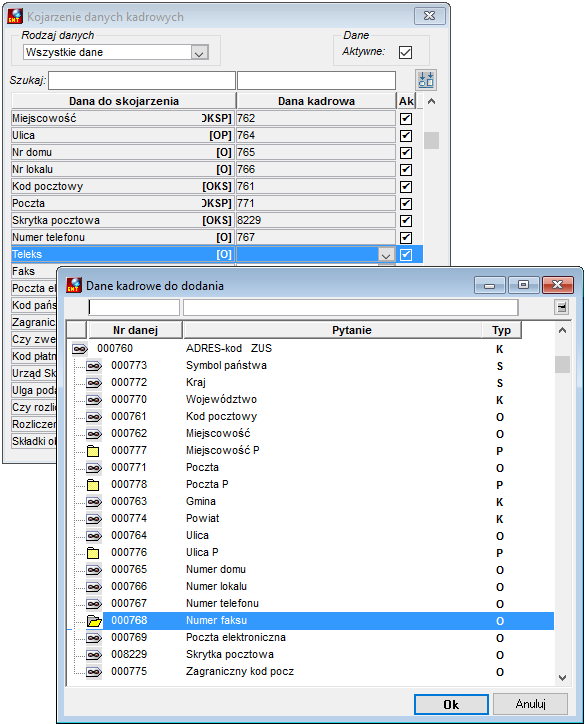Click the Kojarzenie danych kadrowych title icon

coord(15,16)
